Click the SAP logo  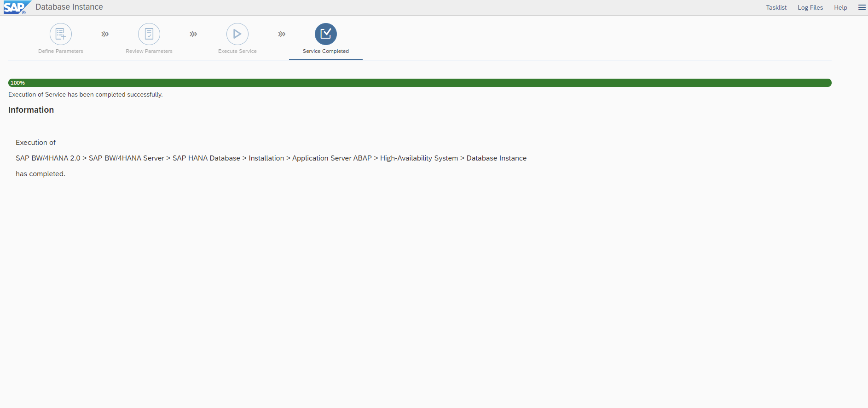pos(17,7)
